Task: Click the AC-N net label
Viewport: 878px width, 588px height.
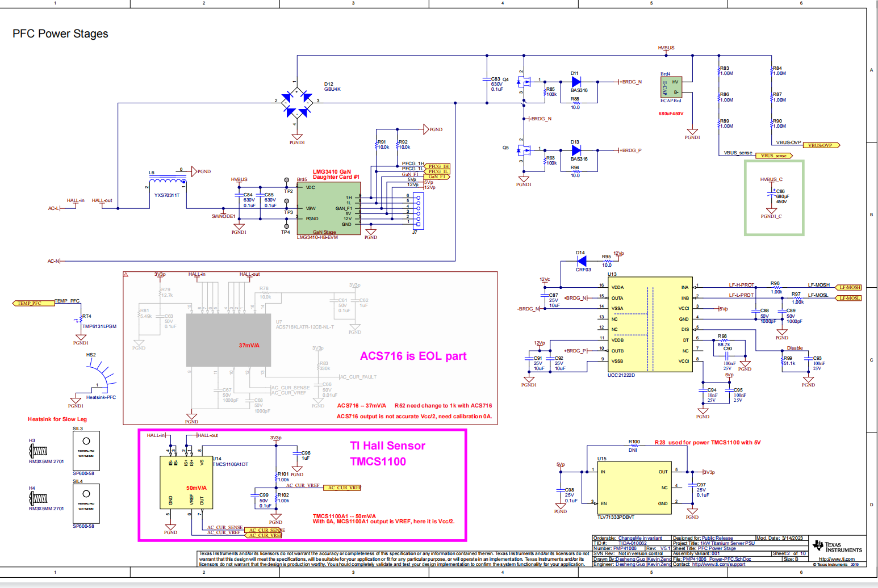Action: click(53, 261)
